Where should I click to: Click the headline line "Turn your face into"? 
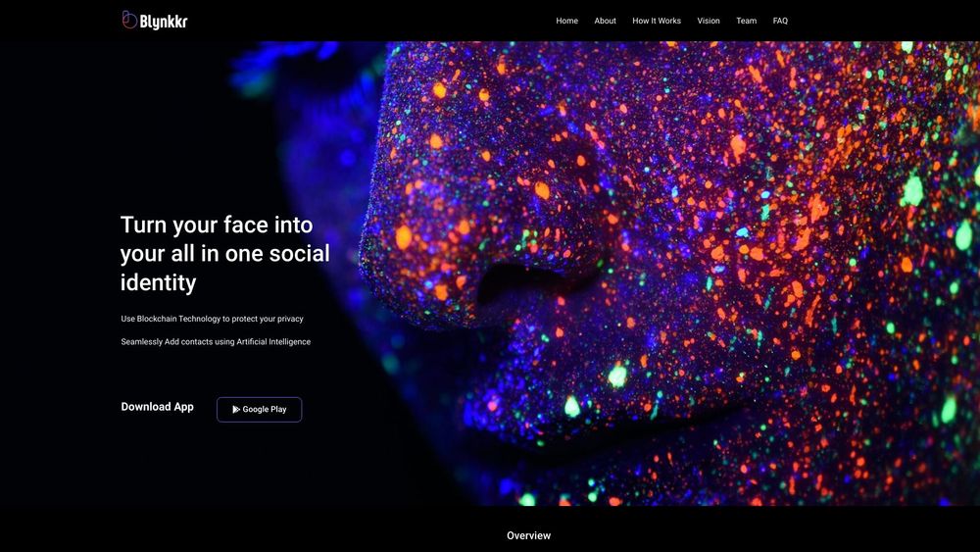click(x=217, y=226)
